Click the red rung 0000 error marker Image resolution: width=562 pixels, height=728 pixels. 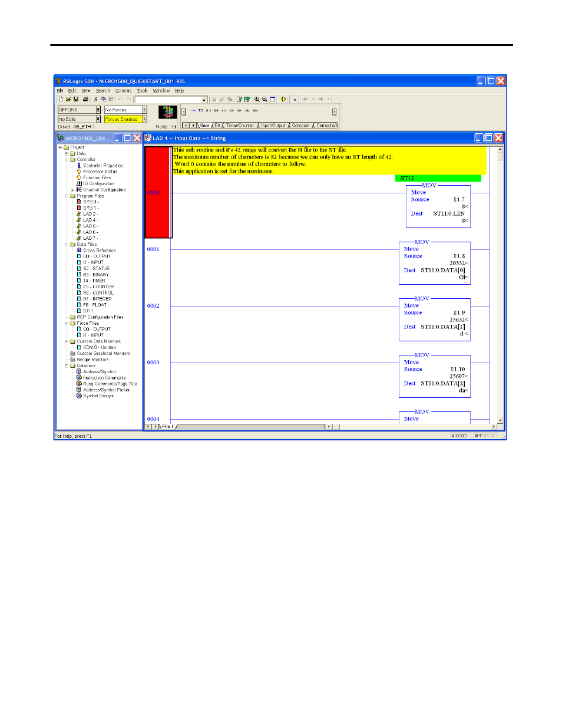(158, 192)
